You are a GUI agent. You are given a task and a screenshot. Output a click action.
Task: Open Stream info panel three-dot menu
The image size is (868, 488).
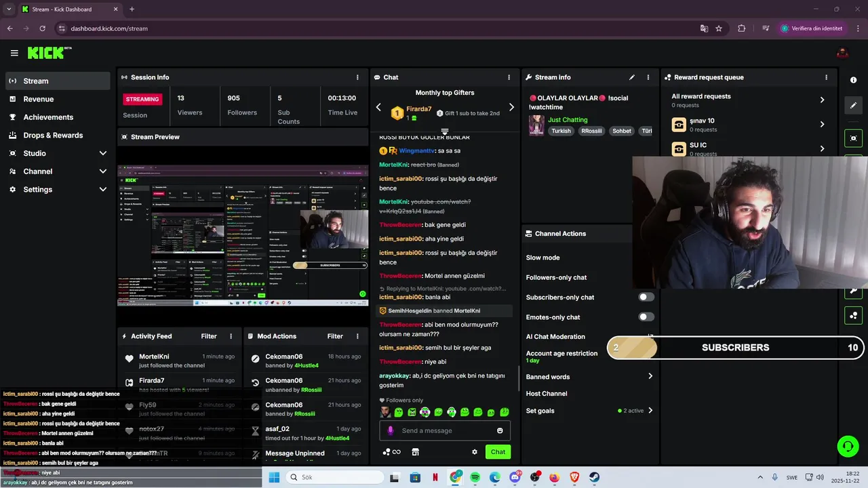pos(648,77)
